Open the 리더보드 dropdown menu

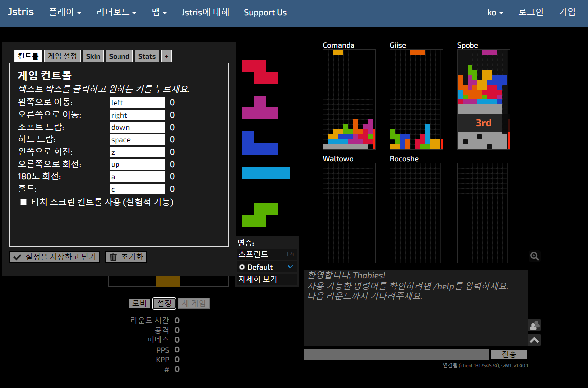tap(116, 12)
